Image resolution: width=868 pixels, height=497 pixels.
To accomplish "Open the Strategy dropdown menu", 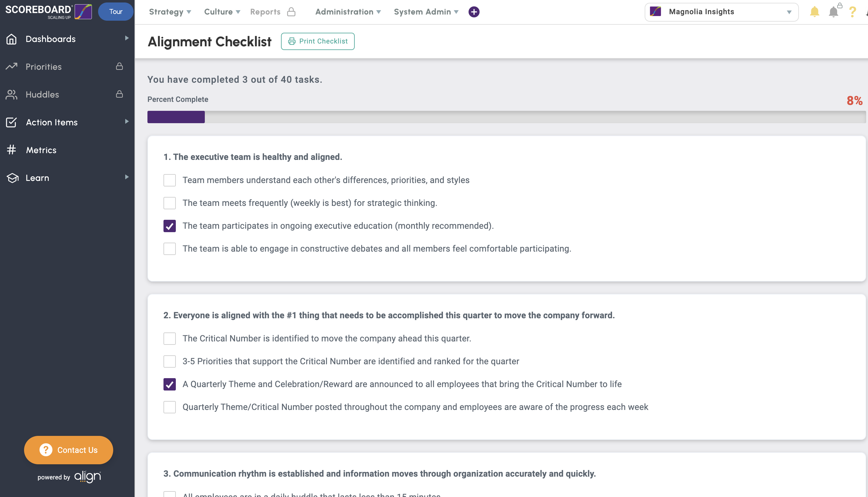I will (170, 12).
